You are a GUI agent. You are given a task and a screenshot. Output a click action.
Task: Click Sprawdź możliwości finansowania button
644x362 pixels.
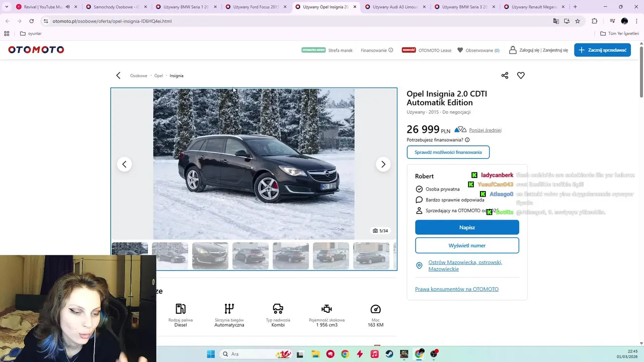tap(448, 152)
